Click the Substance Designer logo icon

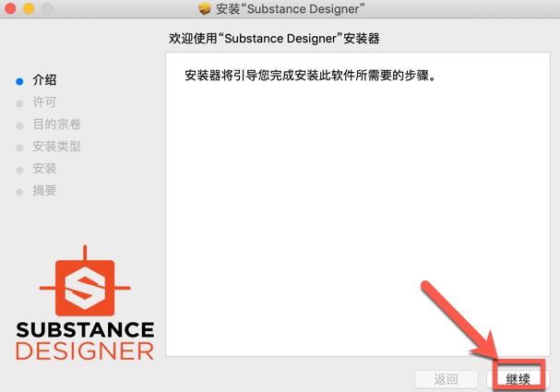point(85,282)
